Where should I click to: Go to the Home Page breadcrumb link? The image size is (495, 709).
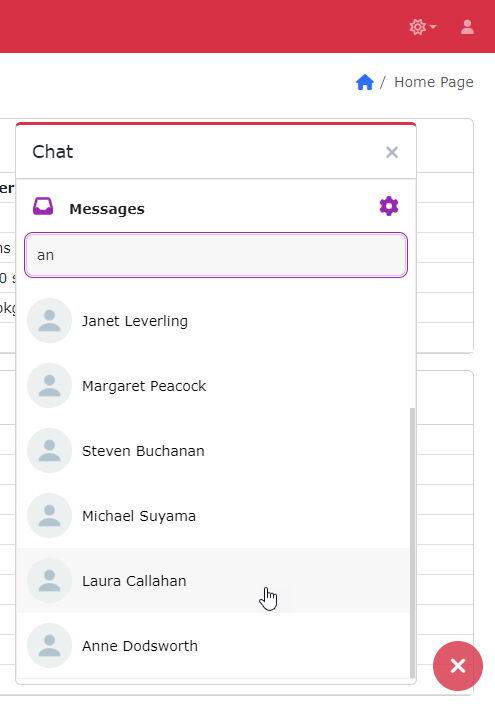tap(434, 82)
